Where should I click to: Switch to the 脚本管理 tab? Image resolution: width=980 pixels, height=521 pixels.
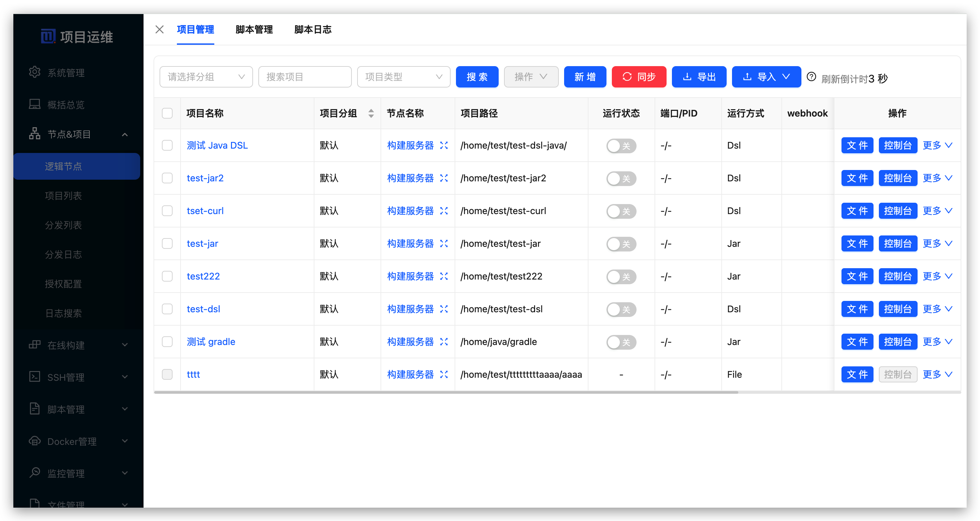254,29
